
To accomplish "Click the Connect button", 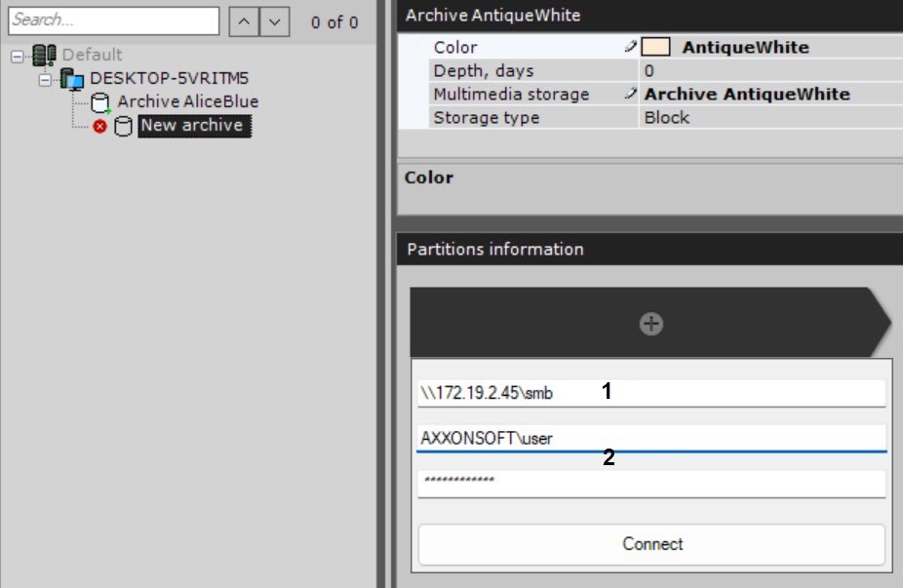I will (651, 544).
